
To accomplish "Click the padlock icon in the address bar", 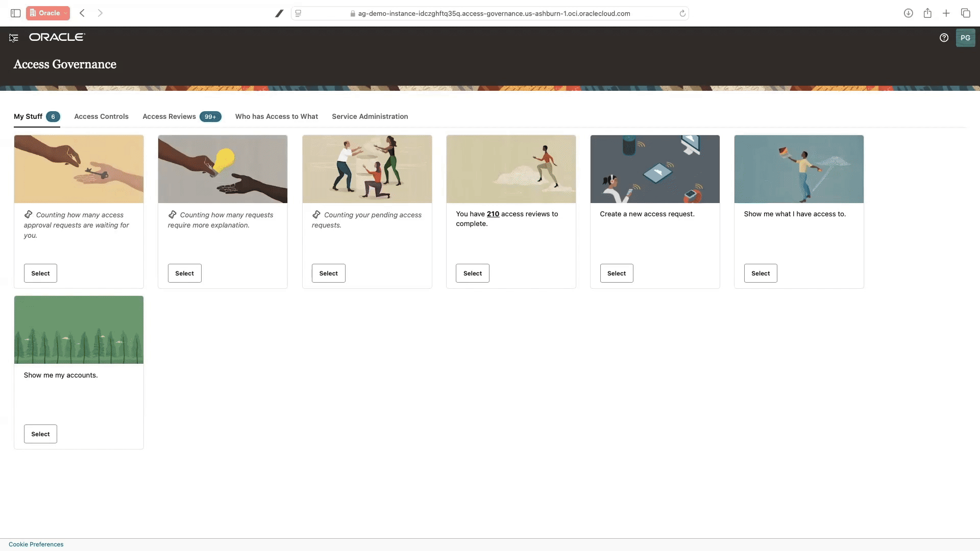I will click(353, 14).
